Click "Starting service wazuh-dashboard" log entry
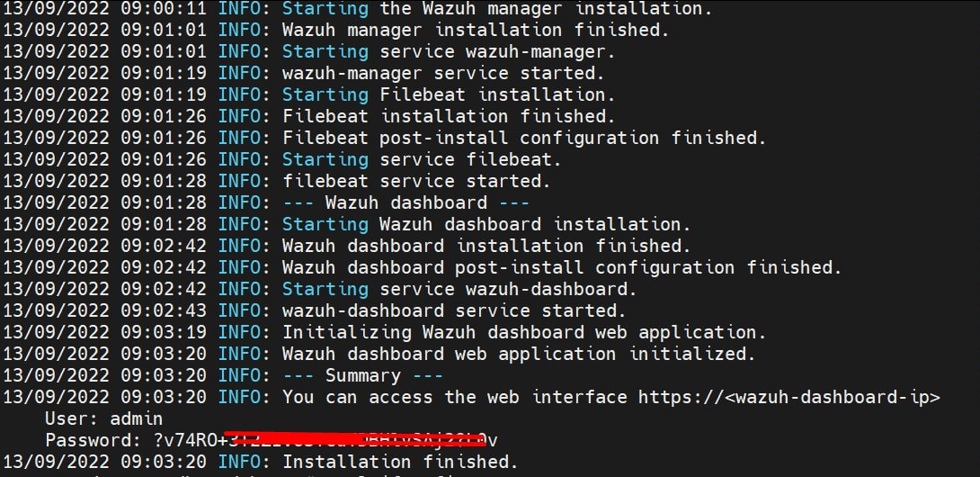Image resolution: width=980 pixels, height=477 pixels. point(459,289)
